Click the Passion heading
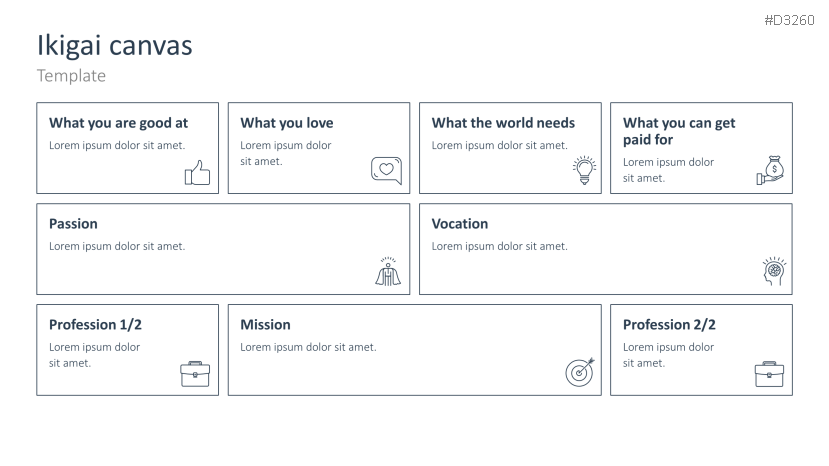 click(73, 224)
